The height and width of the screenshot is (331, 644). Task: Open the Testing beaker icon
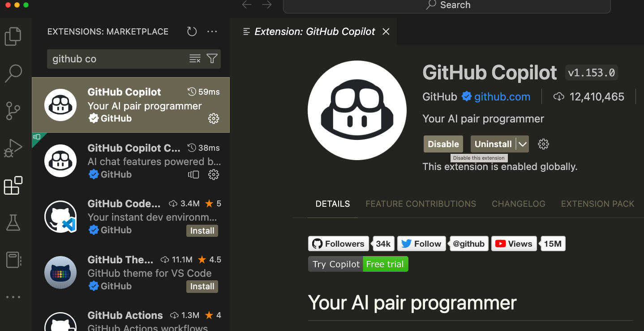[x=13, y=222]
